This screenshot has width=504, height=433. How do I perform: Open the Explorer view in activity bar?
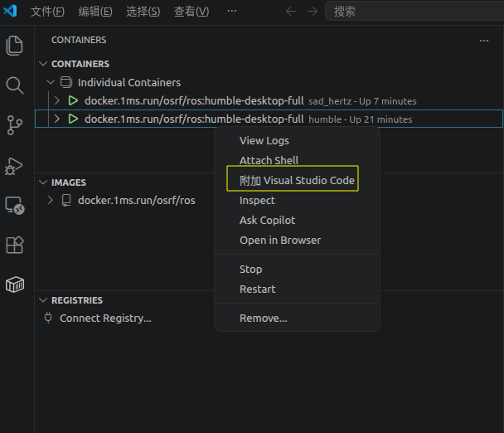tap(14, 46)
